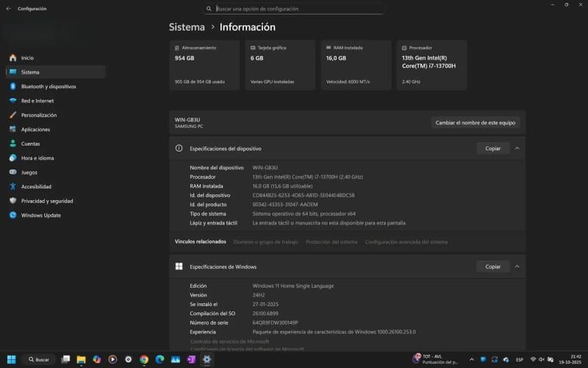This screenshot has width=588, height=368.
Task: Open the Tarjeta gráfica 6 GB card
Action: coord(280,65)
